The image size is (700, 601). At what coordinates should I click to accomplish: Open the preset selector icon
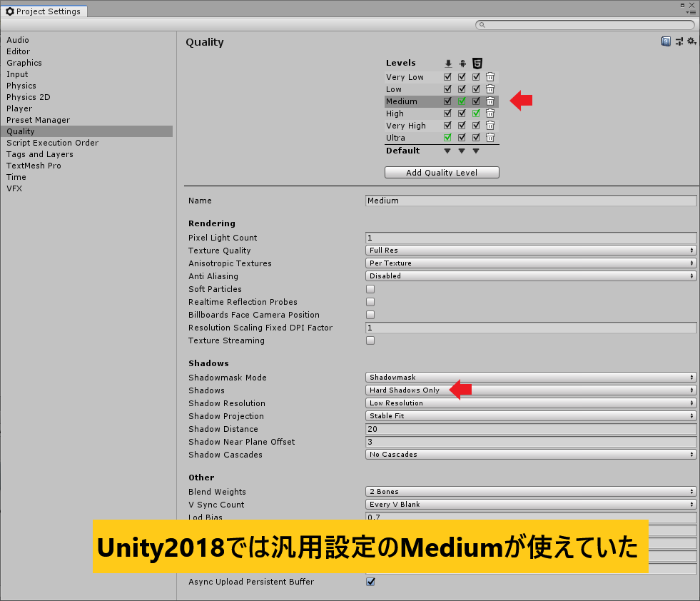click(679, 41)
